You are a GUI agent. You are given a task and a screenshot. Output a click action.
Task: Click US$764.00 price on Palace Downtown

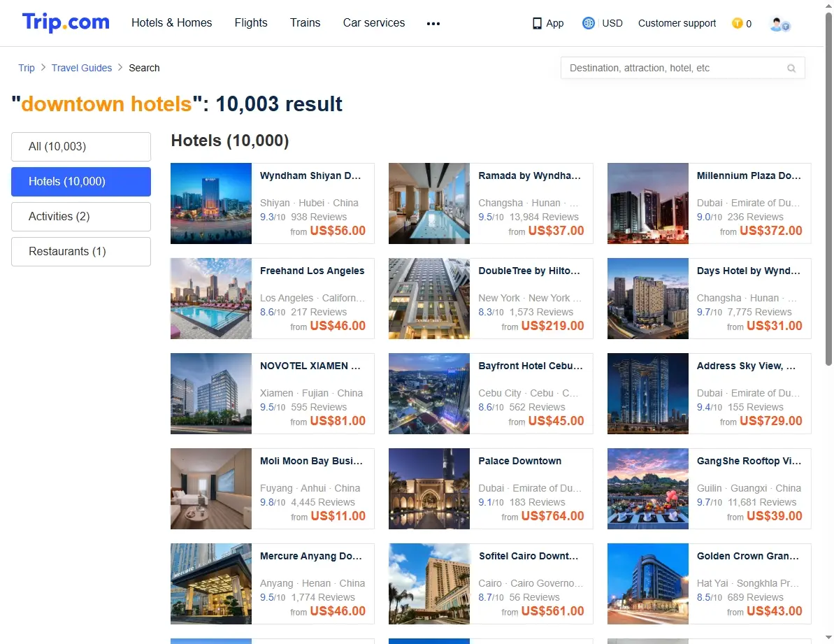tap(553, 516)
